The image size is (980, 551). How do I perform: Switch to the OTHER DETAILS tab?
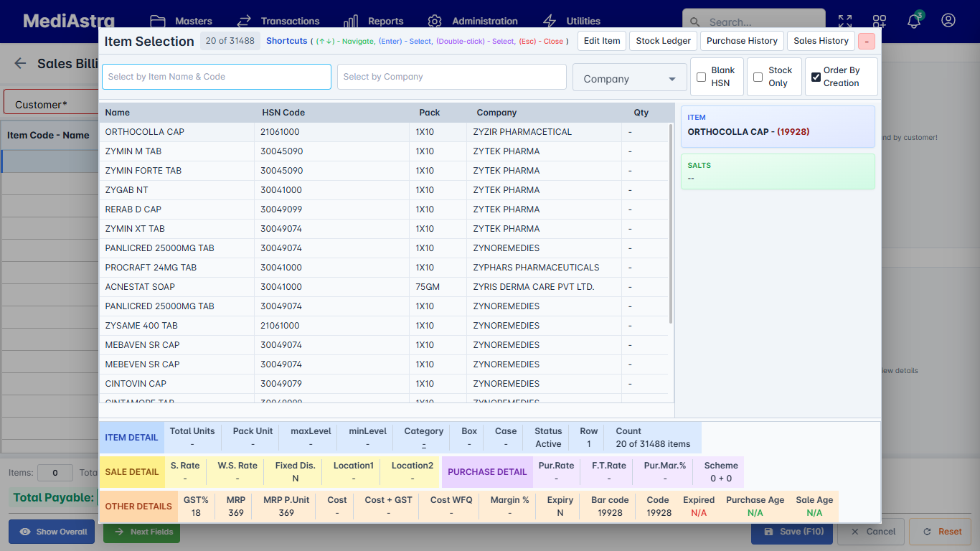click(138, 506)
